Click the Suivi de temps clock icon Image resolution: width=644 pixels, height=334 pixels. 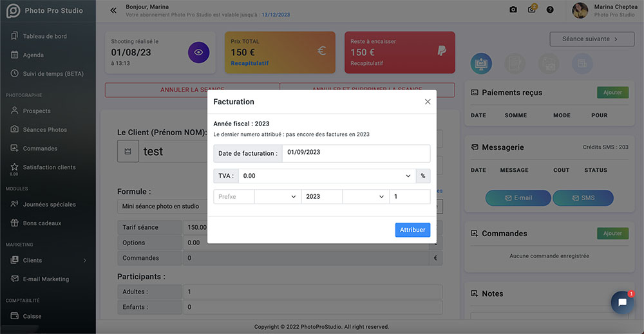coord(14,73)
